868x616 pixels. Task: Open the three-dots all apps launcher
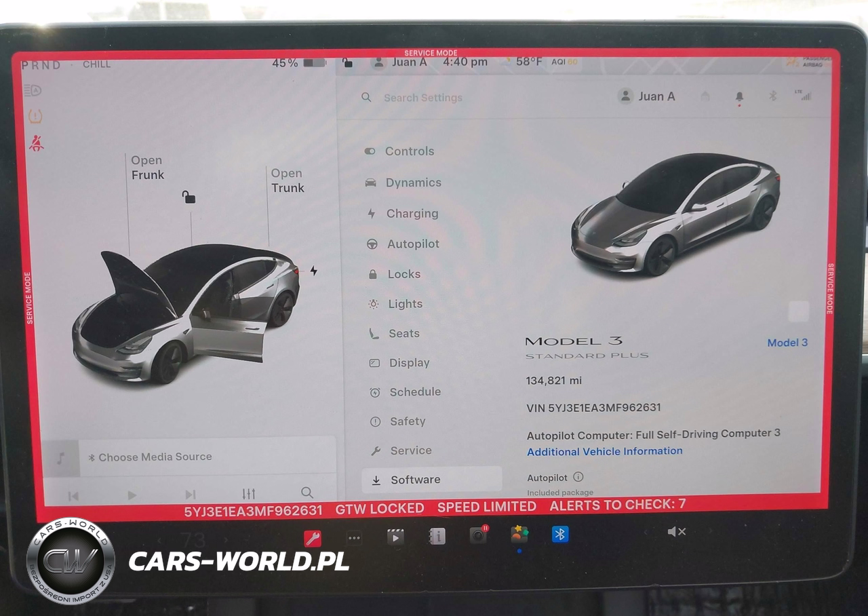354,538
